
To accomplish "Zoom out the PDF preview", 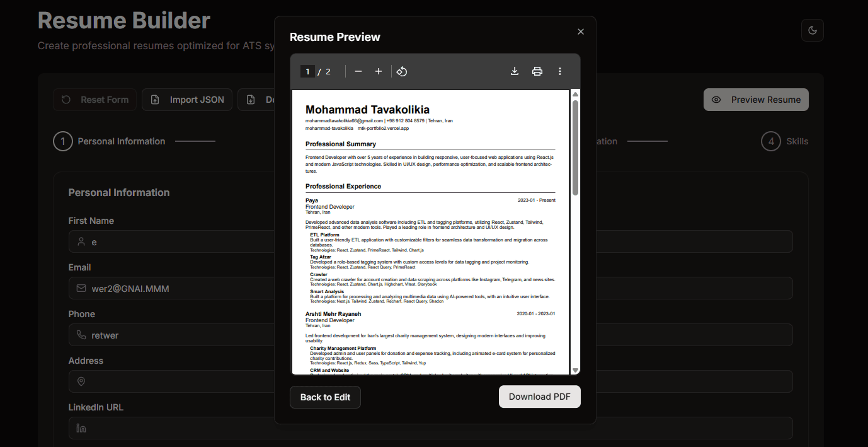I will click(x=358, y=71).
